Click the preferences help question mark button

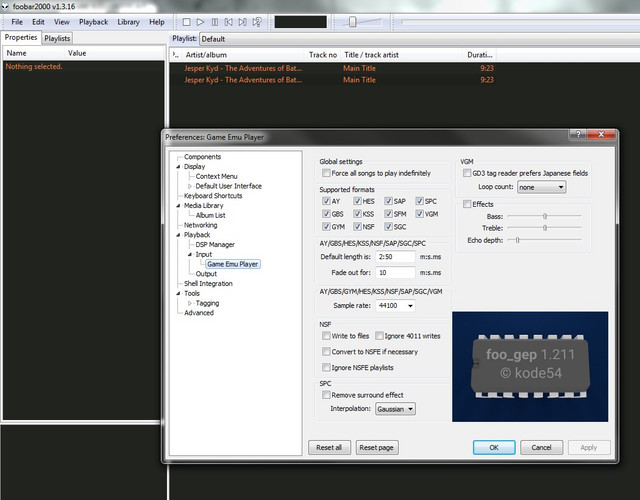point(578,134)
